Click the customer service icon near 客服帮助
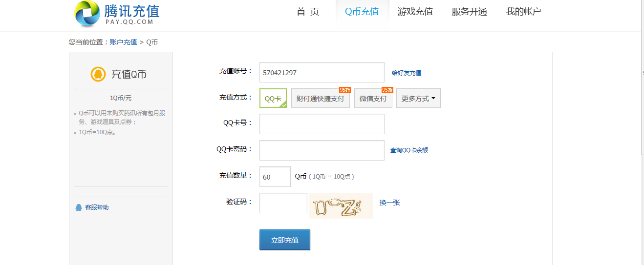Image resolution: width=644 pixels, height=265 pixels. tap(79, 207)
